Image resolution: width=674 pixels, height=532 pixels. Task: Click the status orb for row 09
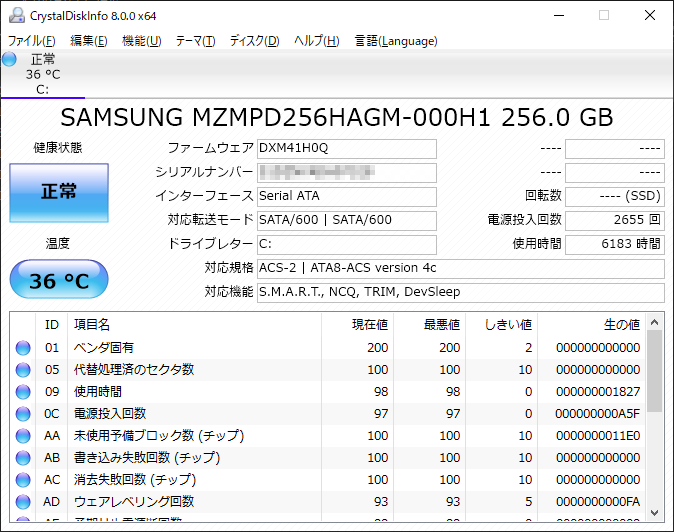click(23, 391)
